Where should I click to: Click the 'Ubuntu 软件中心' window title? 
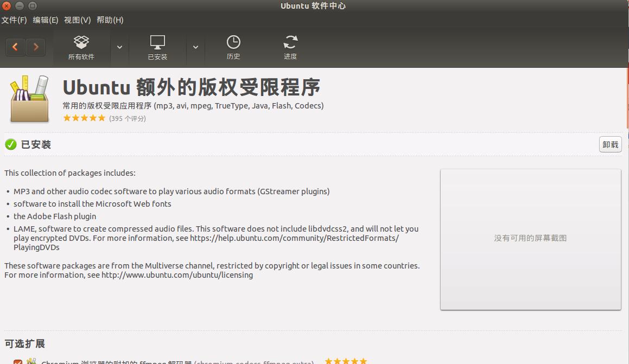point(313,6)
